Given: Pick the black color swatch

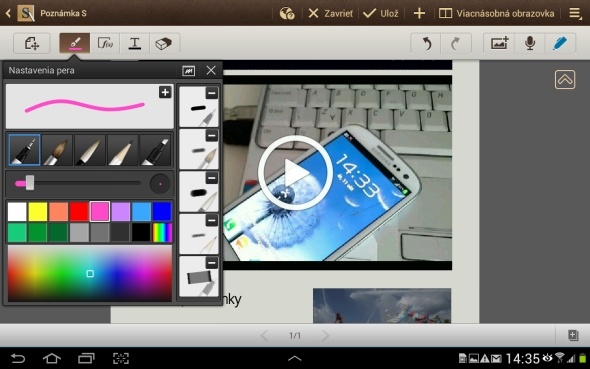Looking at the screenshot, I should (x=141, y=232).
